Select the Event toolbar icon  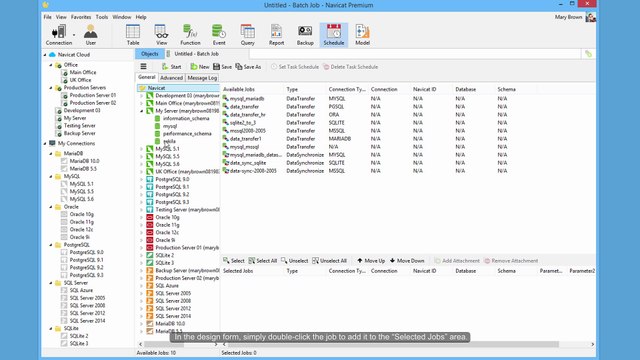[x=219, y=35]
